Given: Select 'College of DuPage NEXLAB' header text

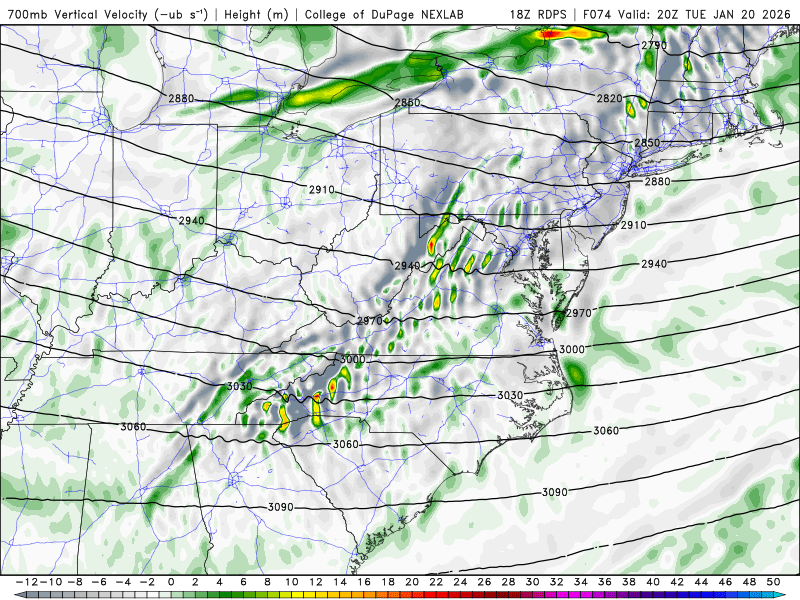Looking at the screenshot, I should click(x=384, y=15).
